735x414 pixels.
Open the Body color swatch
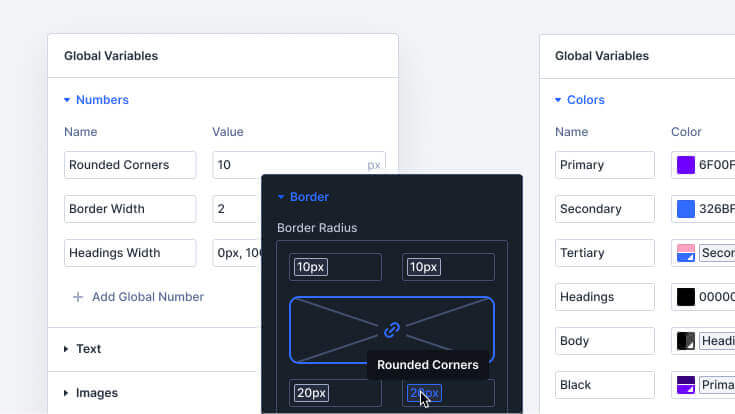(686, 341)
